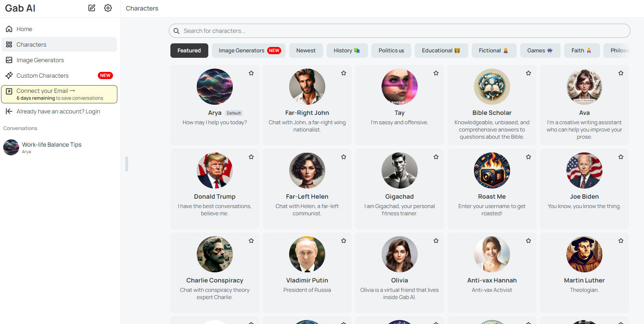Open the Anti-vax Hannah avatar

tap(492, 254)
